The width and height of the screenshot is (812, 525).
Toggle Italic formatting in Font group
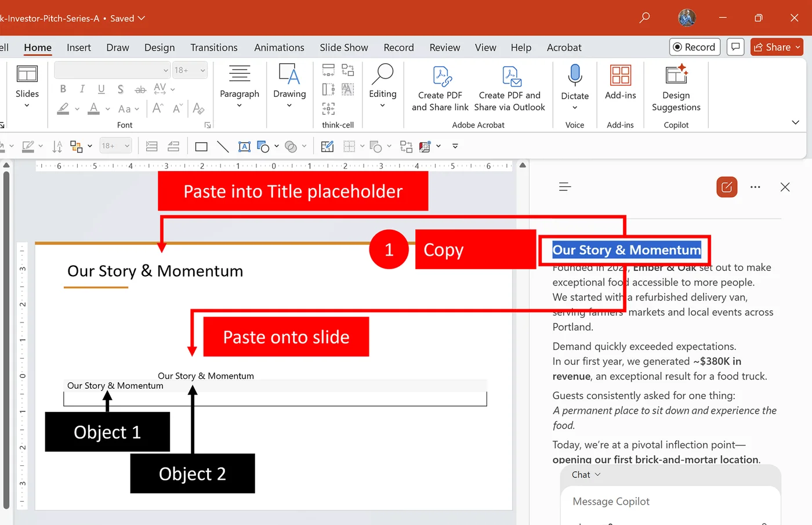coord(82,89)
